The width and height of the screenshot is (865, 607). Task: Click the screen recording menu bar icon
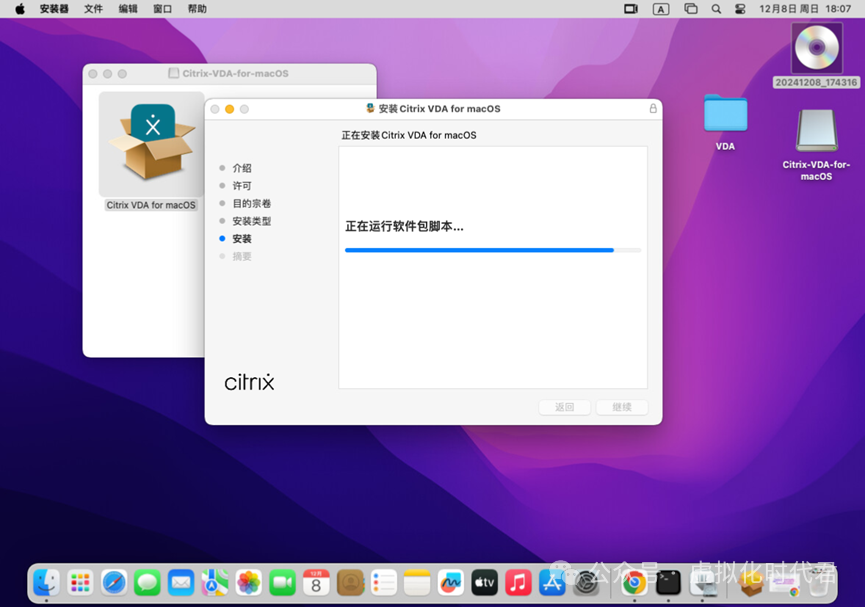click(631, 9)
